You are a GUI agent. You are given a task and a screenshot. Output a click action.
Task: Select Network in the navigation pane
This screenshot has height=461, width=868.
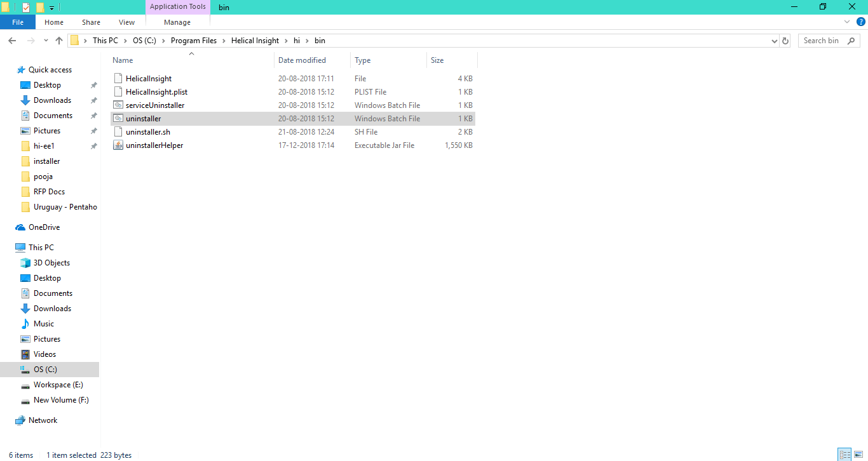pos(43,420)
